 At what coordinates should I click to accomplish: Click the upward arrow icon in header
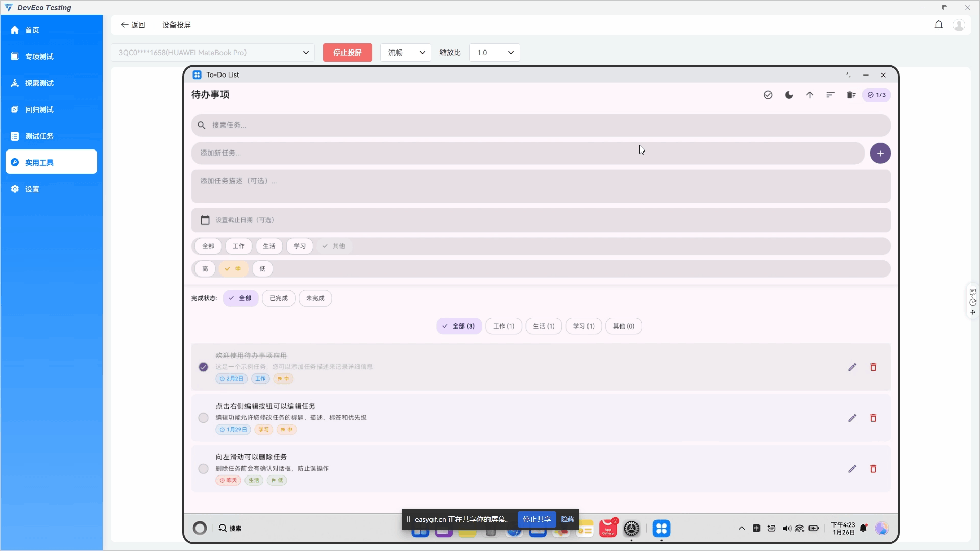pos(810,95)
